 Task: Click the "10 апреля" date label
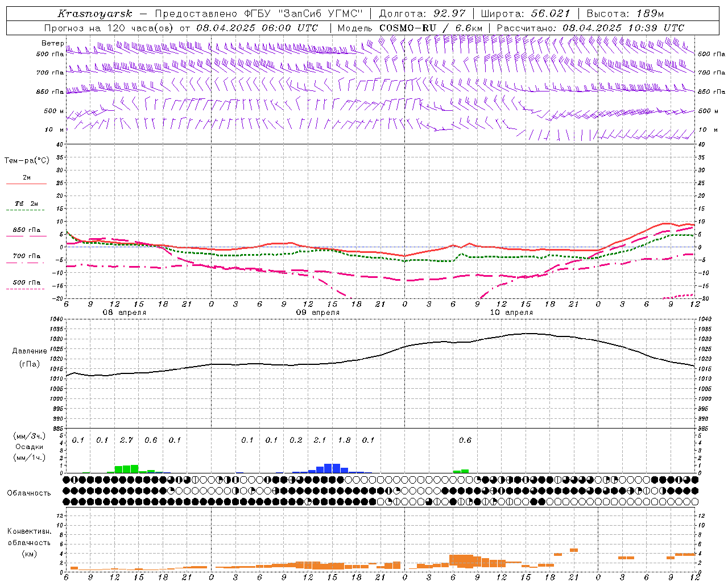(x=511, y=313)
